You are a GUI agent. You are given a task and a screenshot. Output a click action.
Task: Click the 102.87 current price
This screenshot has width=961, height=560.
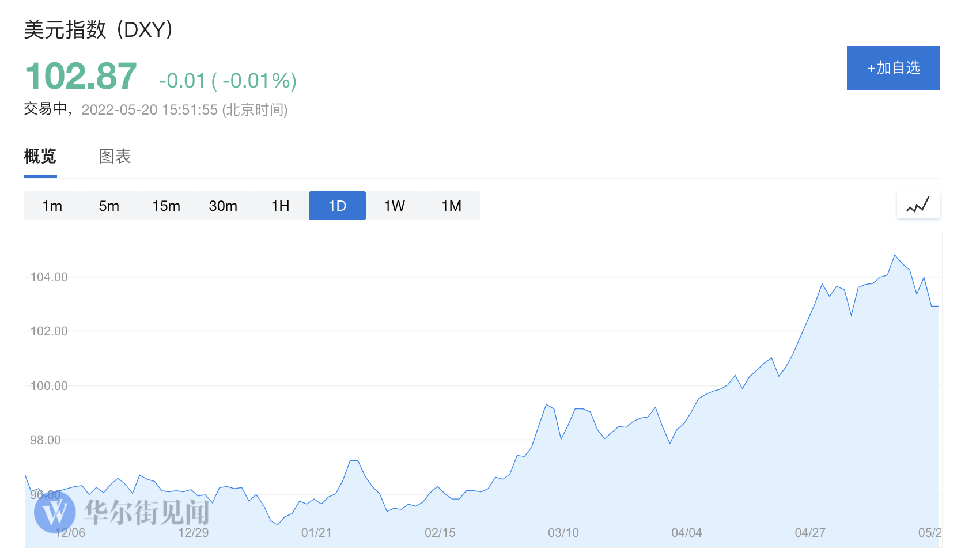[81, 77]
